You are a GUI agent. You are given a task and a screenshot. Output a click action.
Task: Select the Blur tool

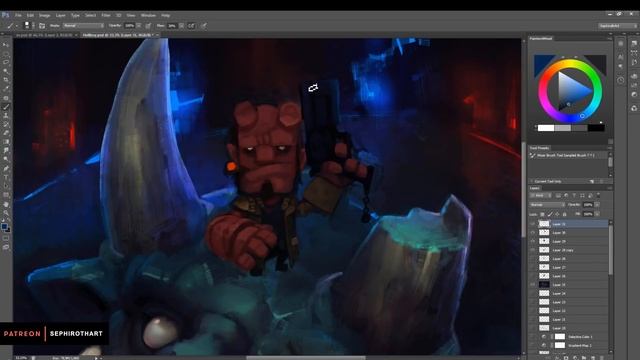tap(6, 151)
